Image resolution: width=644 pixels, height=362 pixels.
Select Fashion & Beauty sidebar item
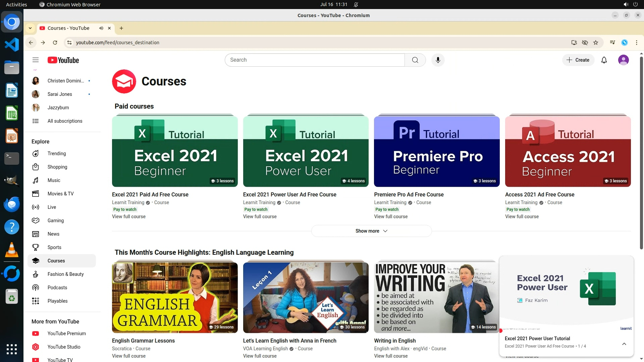pos(65,274)
